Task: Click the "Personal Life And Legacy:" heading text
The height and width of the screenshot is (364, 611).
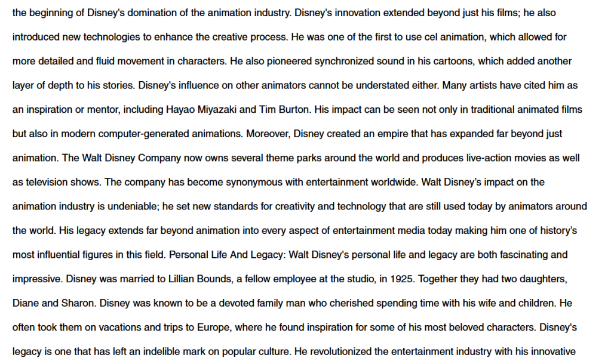Action: point(228,255)
